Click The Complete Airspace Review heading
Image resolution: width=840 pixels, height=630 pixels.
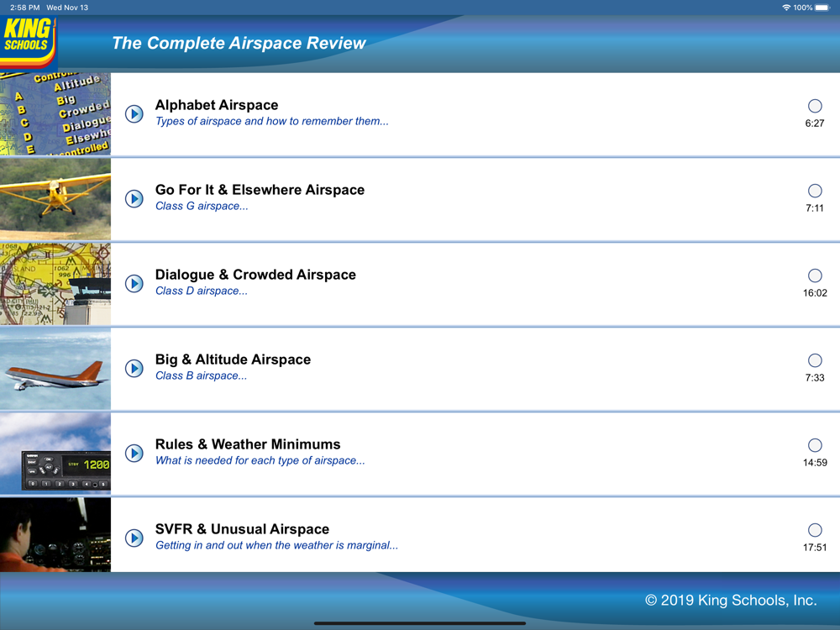click(x=239, y=43)
